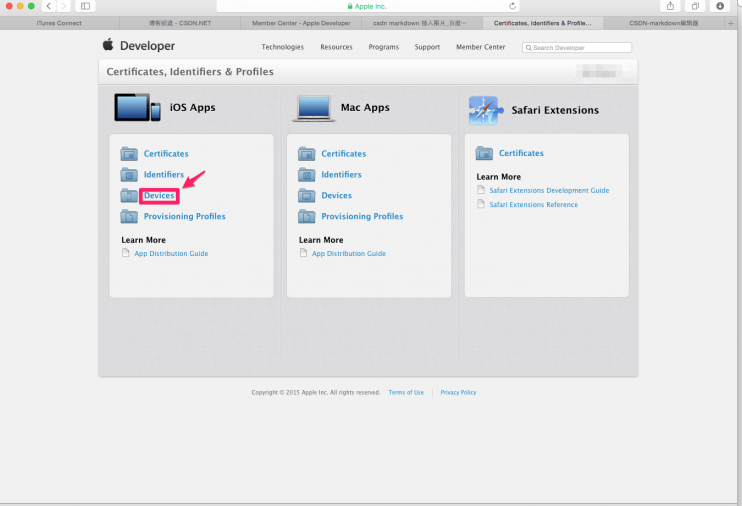Click the Safari back arrow button
The image size is (742, 506).
tap(49, 6)
